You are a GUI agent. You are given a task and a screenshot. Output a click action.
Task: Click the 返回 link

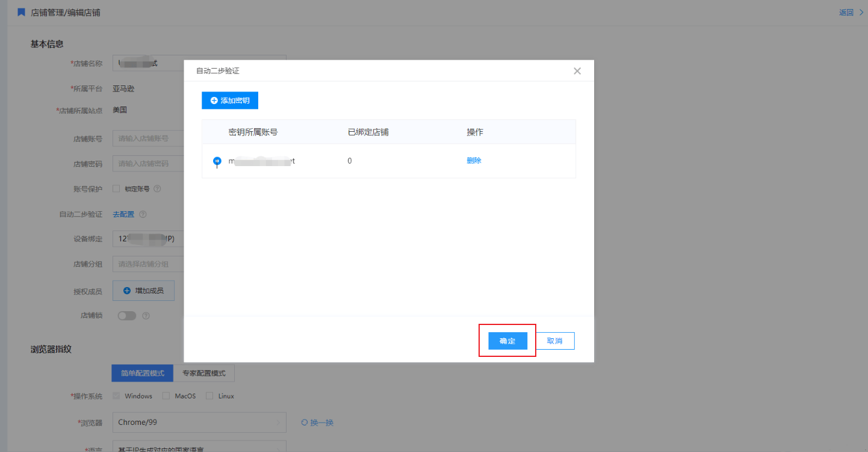pos(846,12)
